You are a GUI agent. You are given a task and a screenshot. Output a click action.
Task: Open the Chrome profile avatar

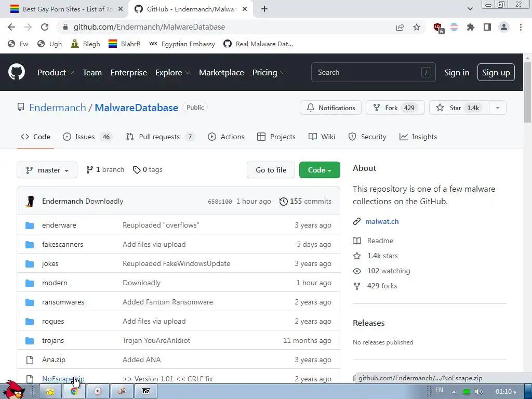click(x=504, y=27)
